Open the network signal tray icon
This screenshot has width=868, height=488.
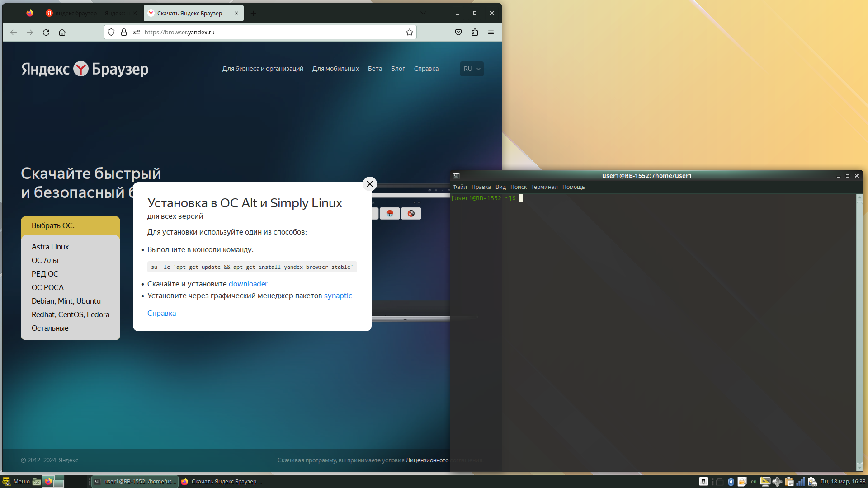[x=801, y=481]
